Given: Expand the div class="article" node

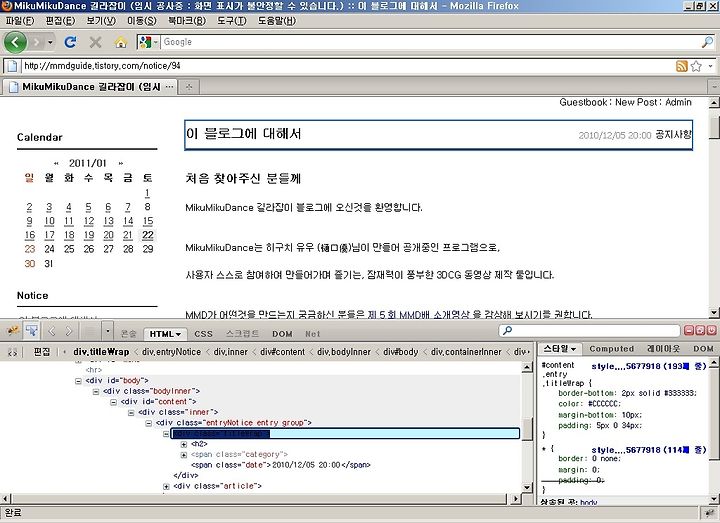Looking at the screenshot, I should pos(166,486).
